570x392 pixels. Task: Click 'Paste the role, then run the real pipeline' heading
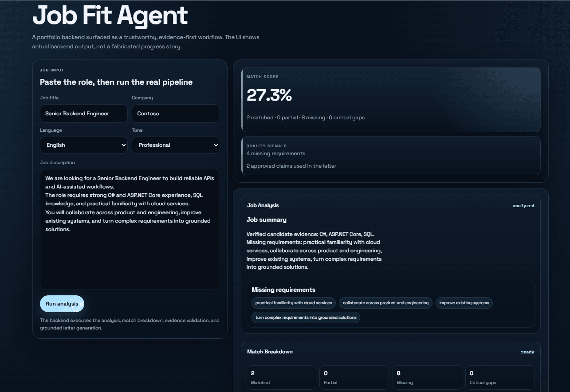click(x=116, y=82)
